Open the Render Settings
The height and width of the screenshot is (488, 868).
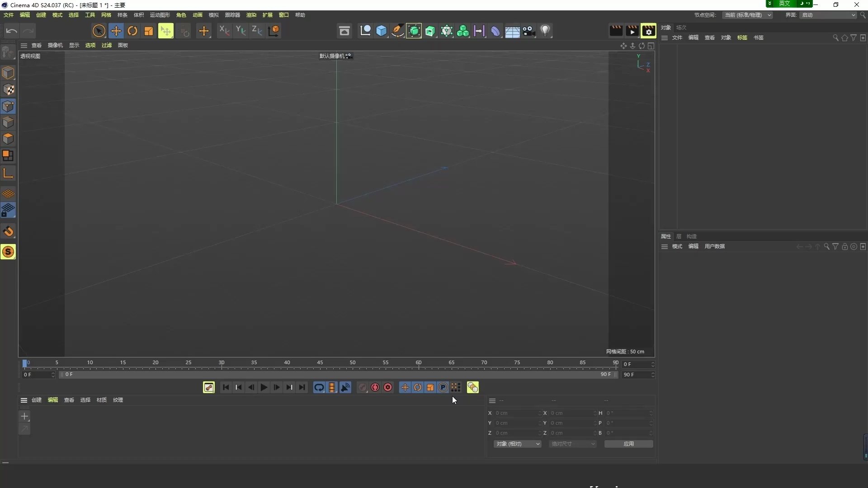pos(648,30)
